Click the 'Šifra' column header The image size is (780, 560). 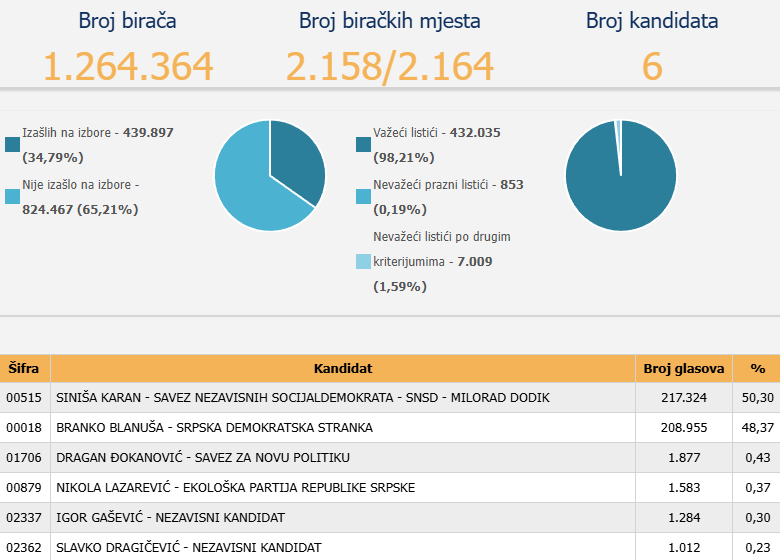24,369
